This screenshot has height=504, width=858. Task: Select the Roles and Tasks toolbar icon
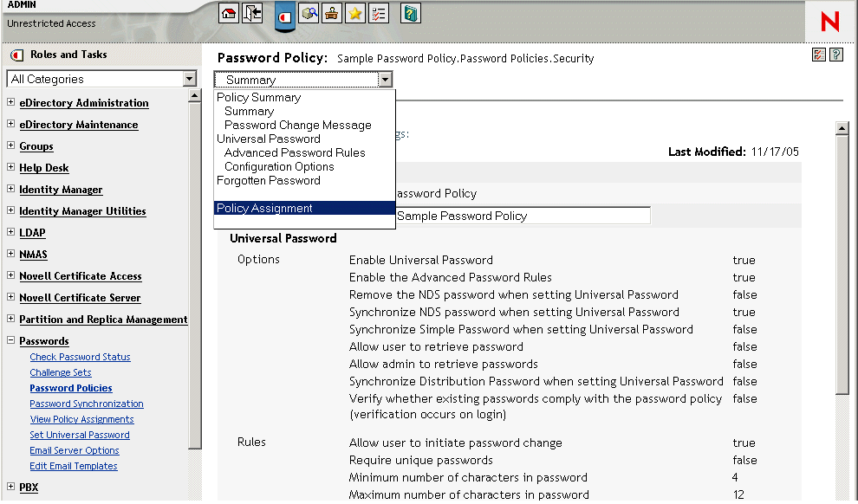tap(285, 16)
